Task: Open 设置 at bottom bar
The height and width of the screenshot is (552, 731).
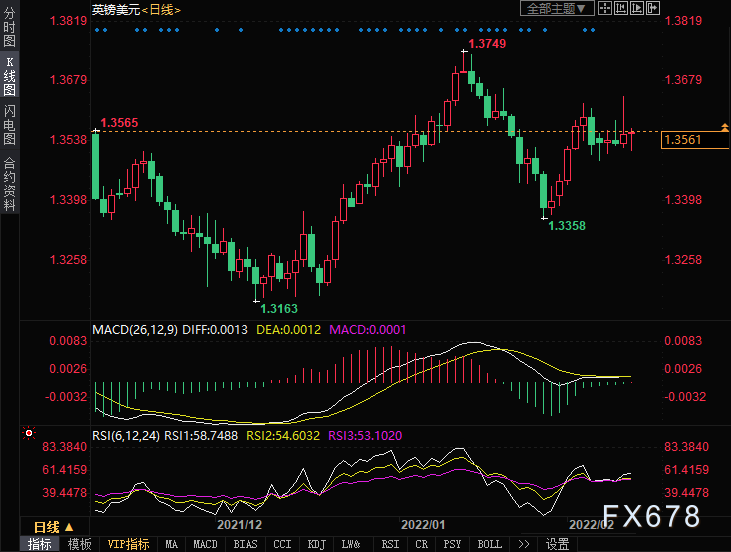Action: point(557,544)
